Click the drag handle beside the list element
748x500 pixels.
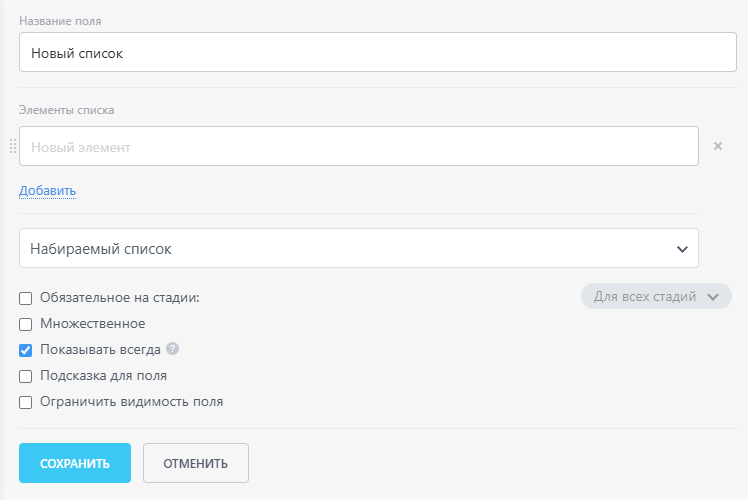(13, 146)
